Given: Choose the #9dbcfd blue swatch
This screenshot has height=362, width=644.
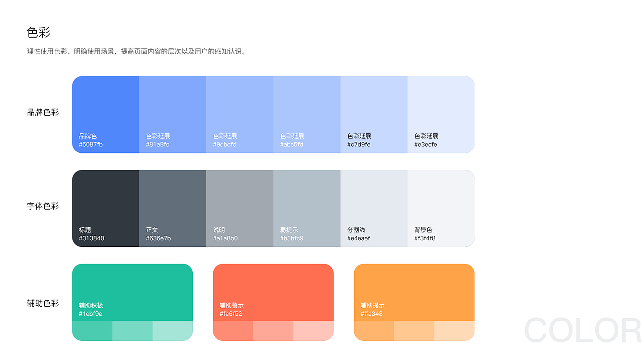Looking at the screenshot, I should [x=240, y=115].
